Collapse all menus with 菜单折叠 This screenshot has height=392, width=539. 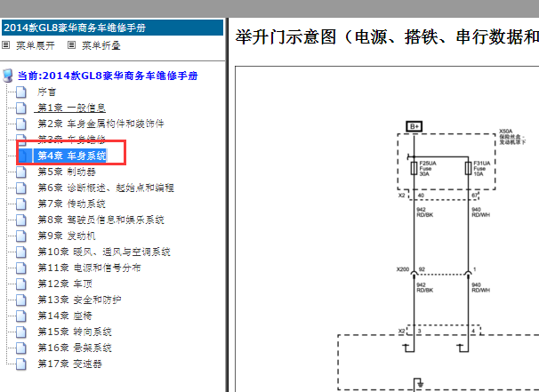(101, 45)
